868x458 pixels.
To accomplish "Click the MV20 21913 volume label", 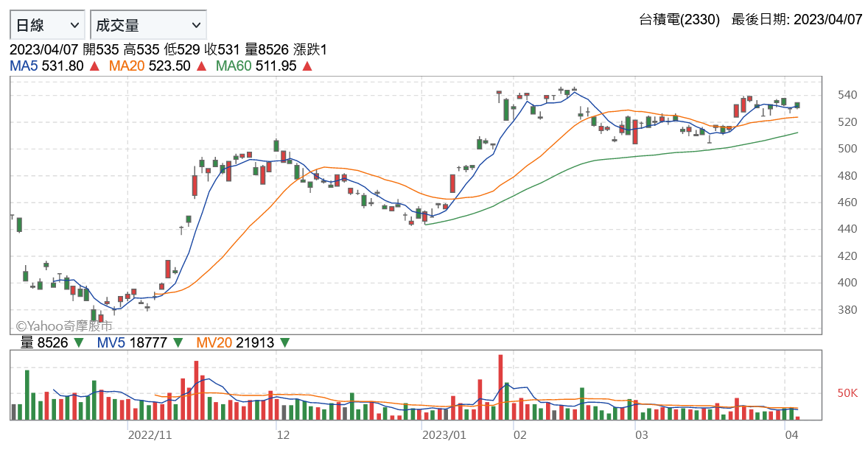I will [235, 343].
